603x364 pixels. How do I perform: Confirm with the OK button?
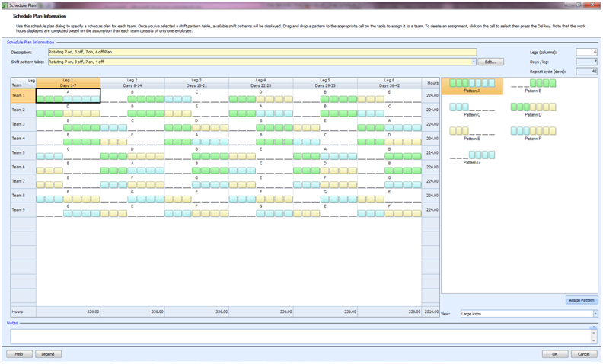click(555, 354)
